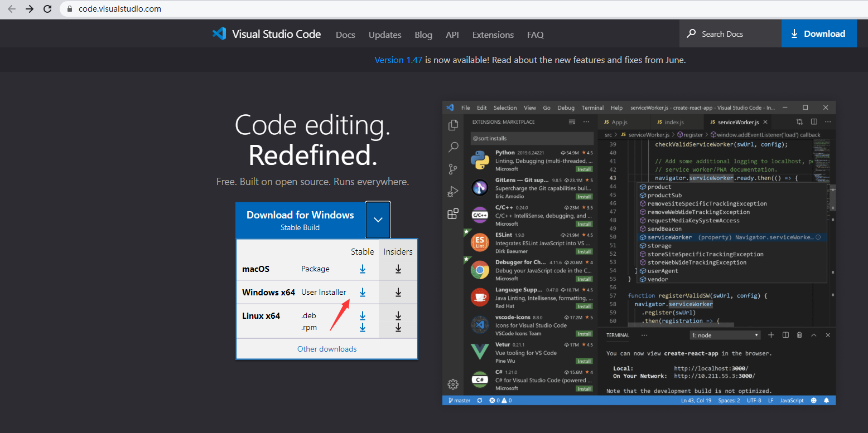The width and height of the screenshot is (868, 433).
Task: Open the Extensions Marketplace more actions ellipsis
Action: 586,122
